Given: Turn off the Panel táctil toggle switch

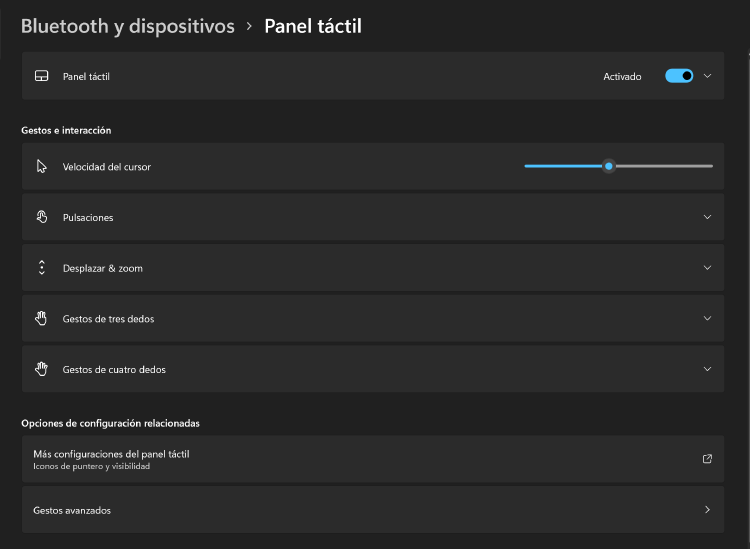Looking at the screenshot, I should point(679,76).
